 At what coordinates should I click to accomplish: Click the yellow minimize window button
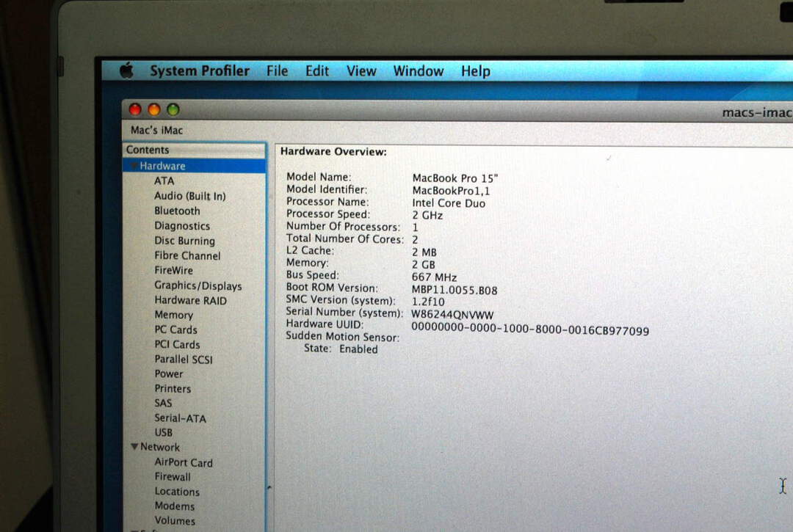(x=154, y=110)
